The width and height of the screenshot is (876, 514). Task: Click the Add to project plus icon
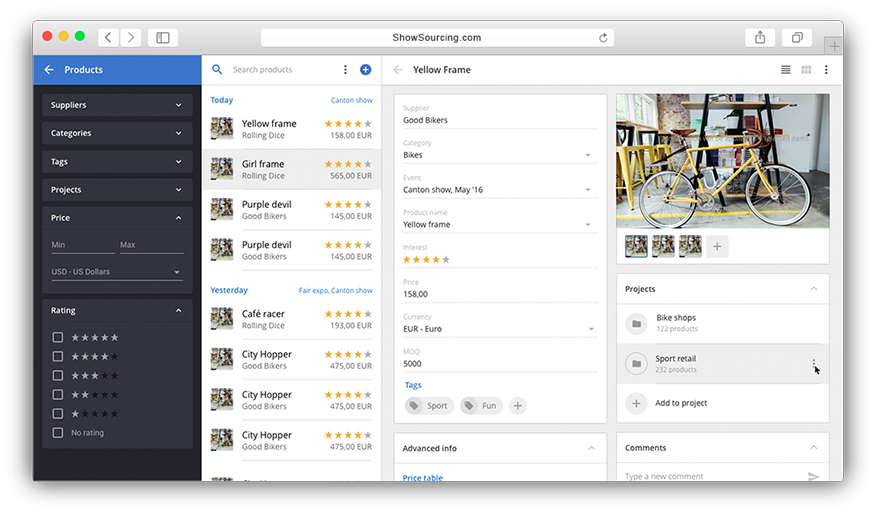636,403
